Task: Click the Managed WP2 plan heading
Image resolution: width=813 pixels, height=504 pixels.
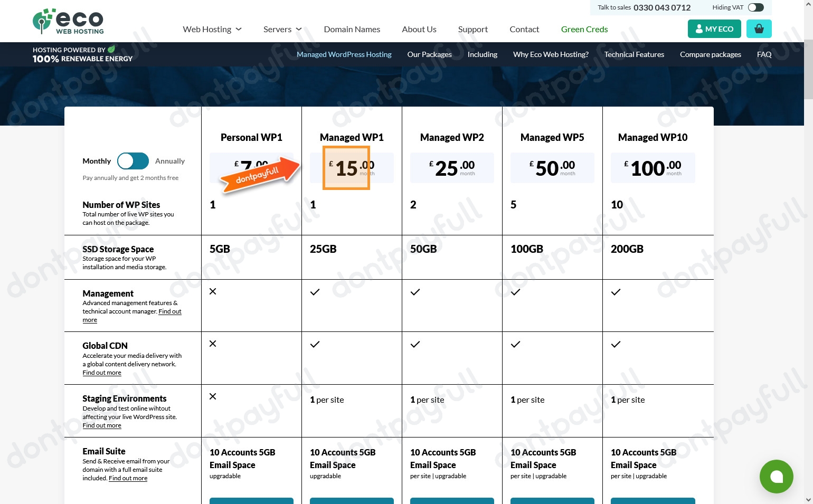Action: point(452,137)
